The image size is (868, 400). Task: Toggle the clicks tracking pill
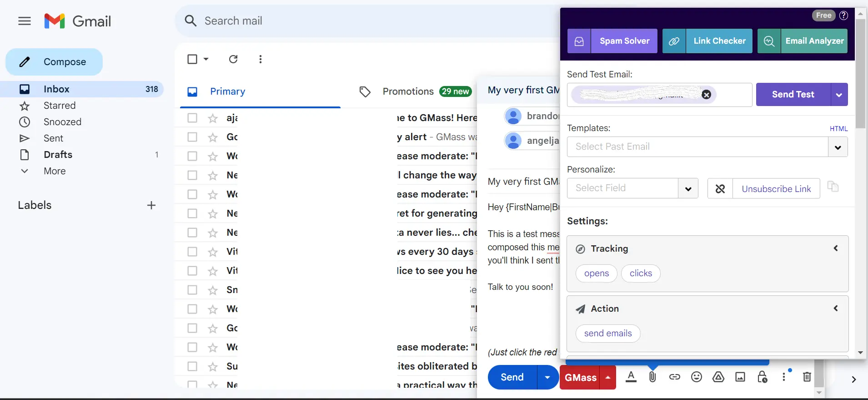click(641, 273)
